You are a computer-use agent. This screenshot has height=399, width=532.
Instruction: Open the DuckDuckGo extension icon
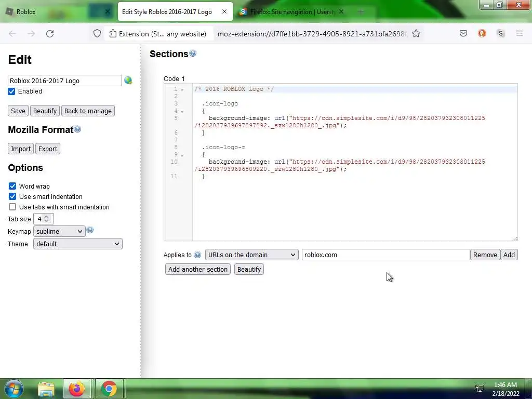482,33
